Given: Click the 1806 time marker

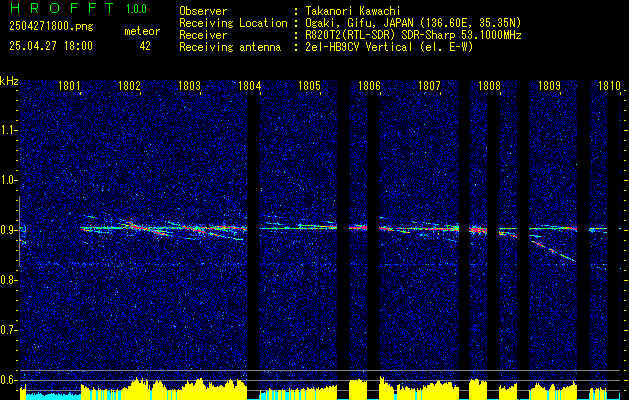Looking at the screenshot, I should click(369, 86).
